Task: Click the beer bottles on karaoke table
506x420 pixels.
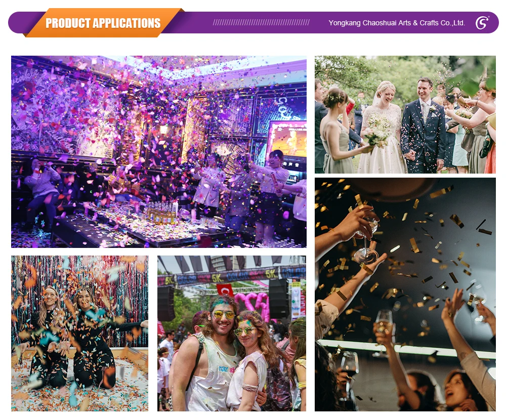Action: tap(162, 213)
